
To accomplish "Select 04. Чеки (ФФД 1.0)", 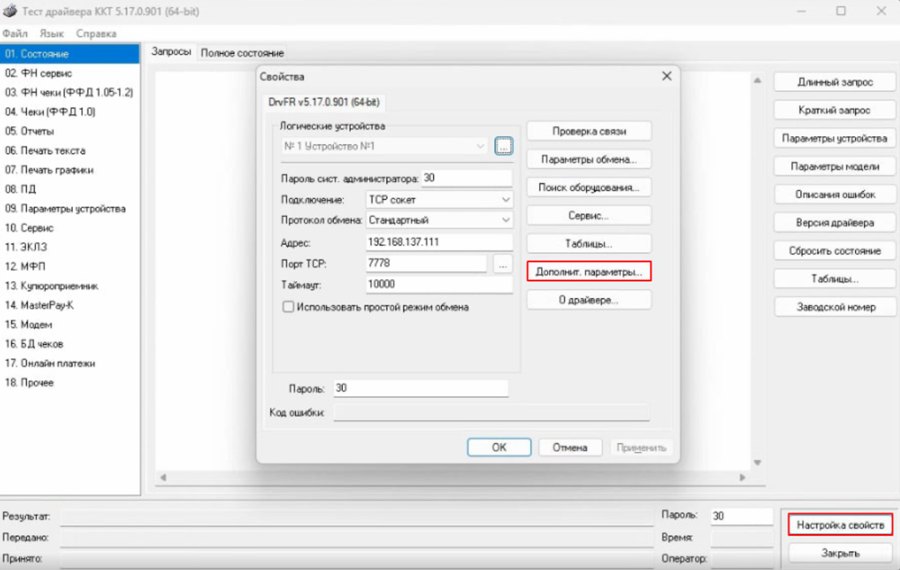I will [x=69, y=112].
